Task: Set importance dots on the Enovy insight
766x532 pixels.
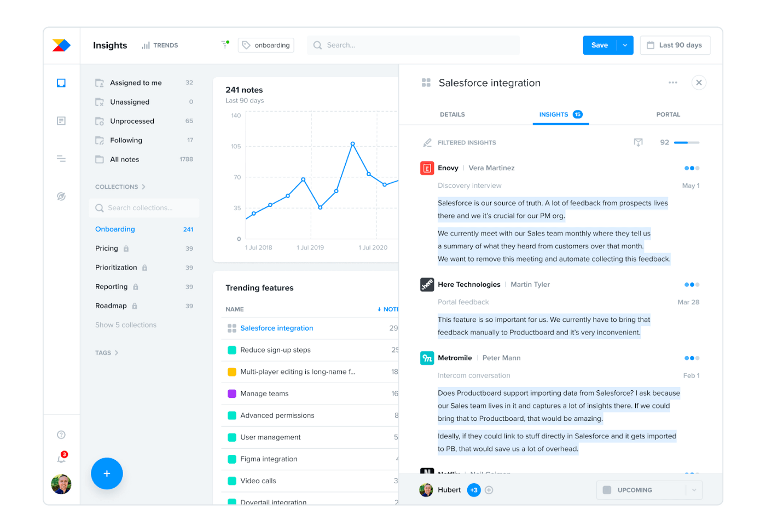Action: pyautogui.click(x=692, y=168)
